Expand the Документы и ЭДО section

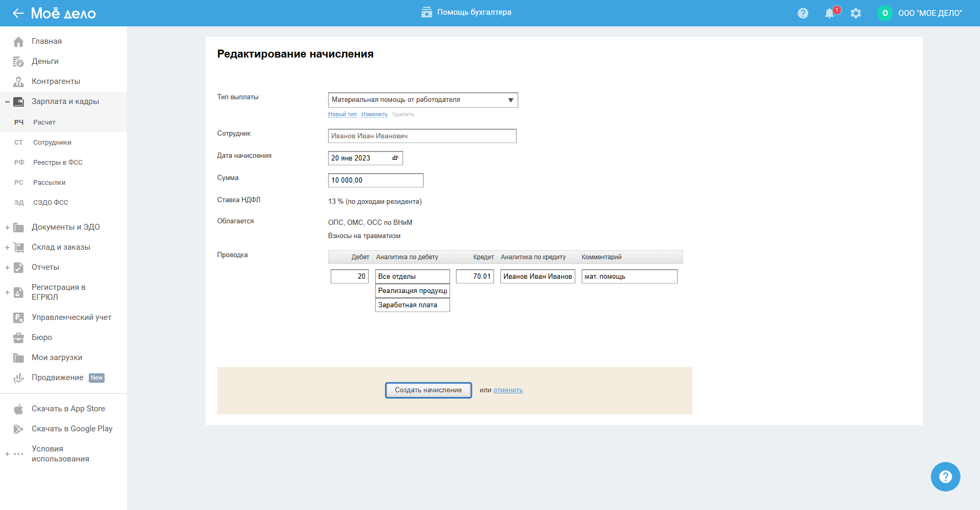coord(7,228)
